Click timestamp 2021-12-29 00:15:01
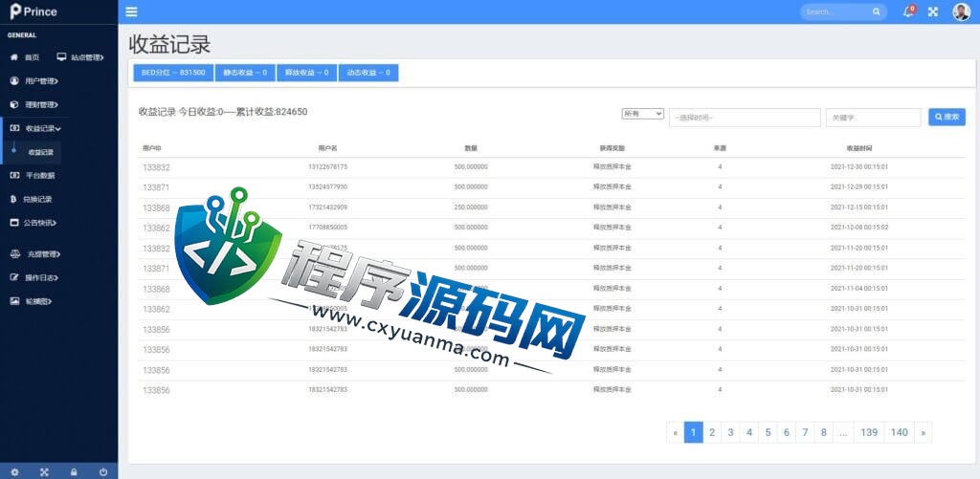The image size is (980, 479). pos(858,186)
